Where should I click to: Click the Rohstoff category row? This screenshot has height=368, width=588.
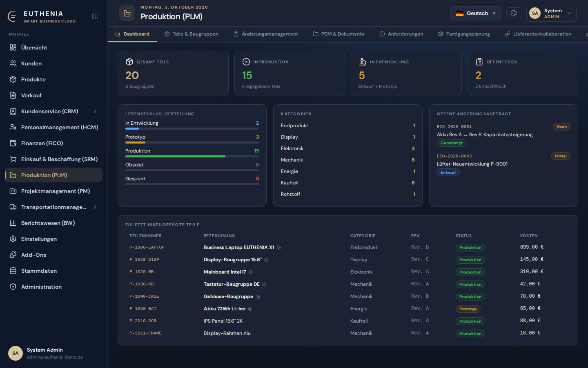pos(348,194)
